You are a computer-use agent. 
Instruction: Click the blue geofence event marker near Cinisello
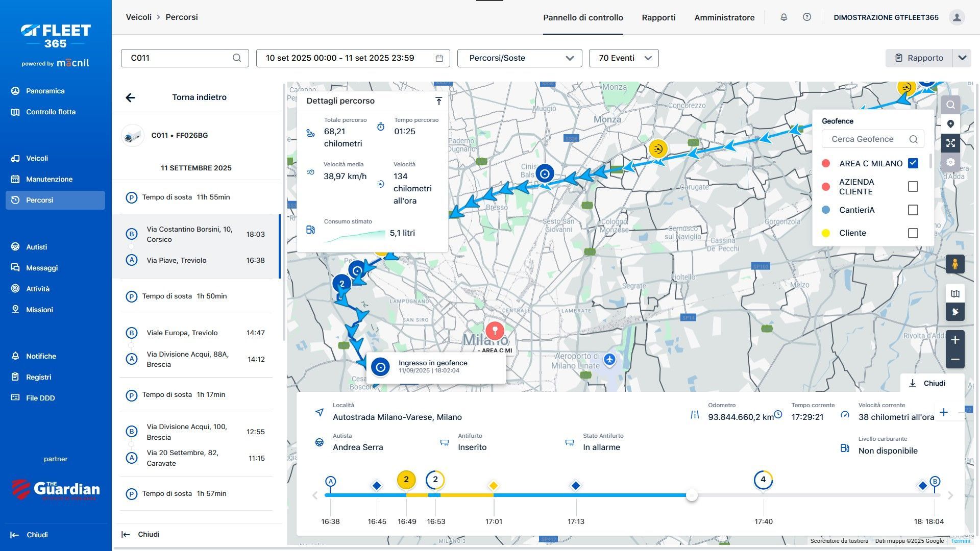[x=545, y=173]
